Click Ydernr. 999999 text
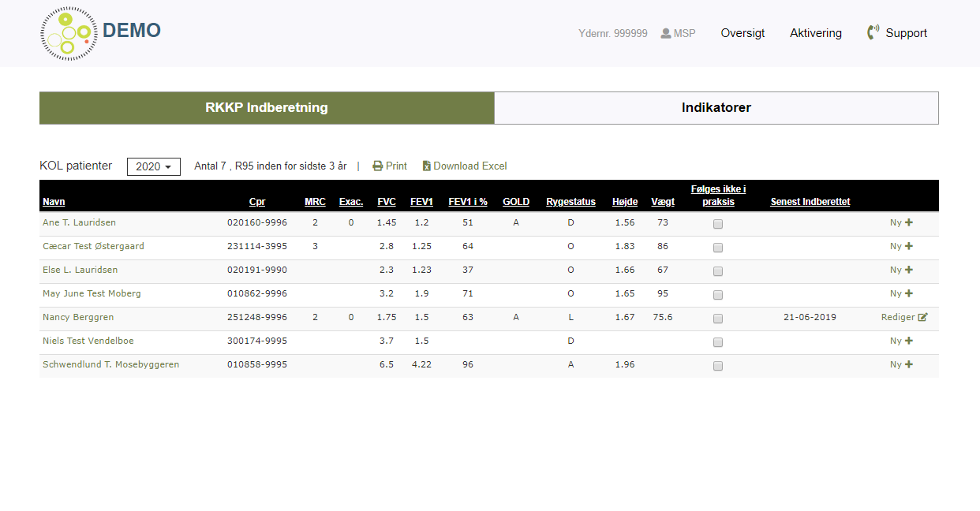 pos(613,34)
